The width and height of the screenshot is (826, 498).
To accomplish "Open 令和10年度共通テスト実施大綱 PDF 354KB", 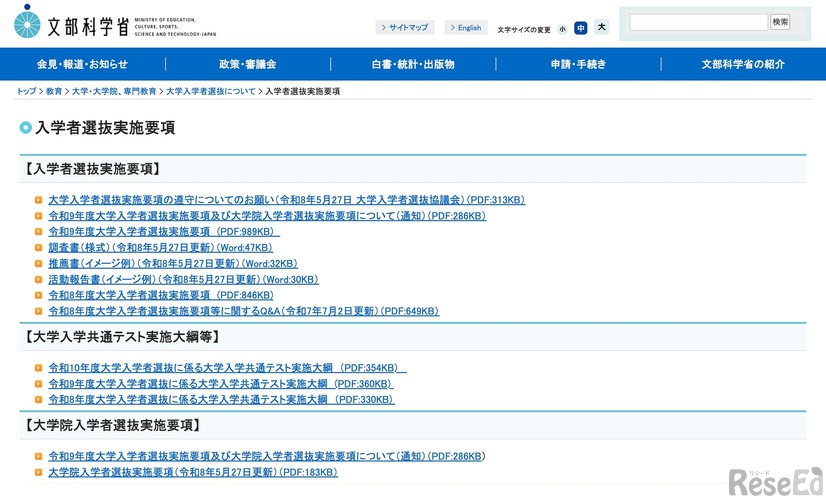I will [x=227, y=367].
